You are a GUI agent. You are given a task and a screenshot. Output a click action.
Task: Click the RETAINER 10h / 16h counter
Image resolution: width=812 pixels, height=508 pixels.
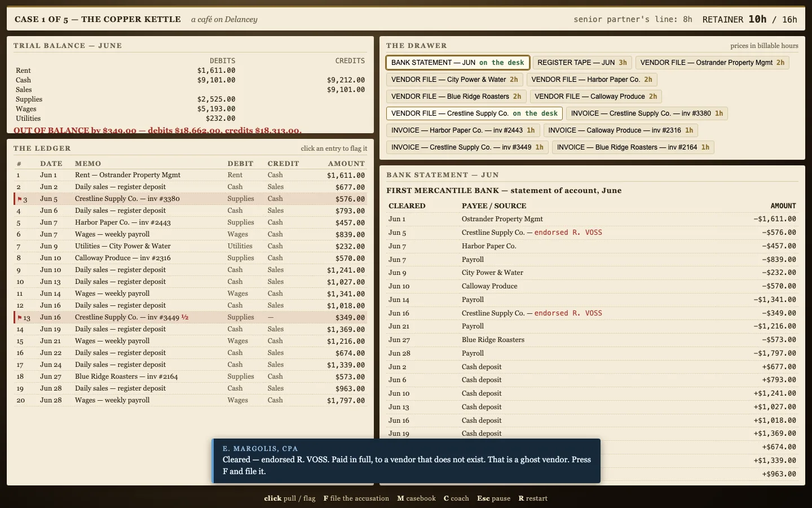click(x=749, y=19)
